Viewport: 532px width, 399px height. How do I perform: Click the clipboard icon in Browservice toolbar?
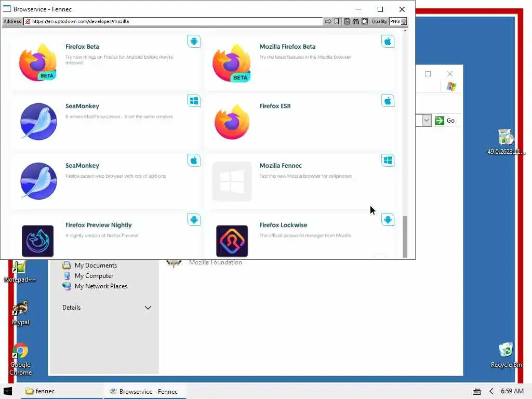365,21
